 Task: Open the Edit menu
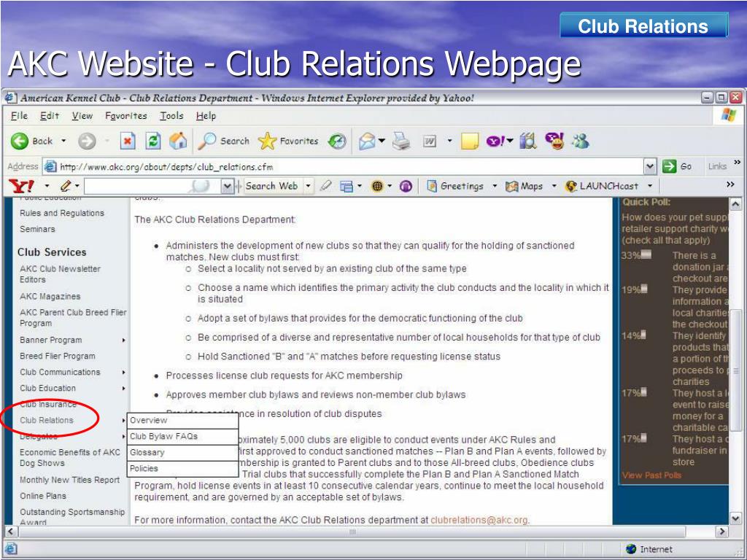pyautogui.click(x=49, y=116)
